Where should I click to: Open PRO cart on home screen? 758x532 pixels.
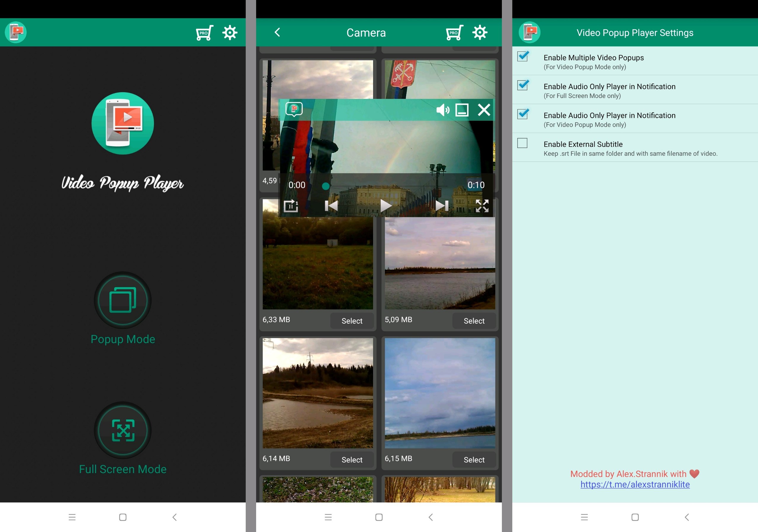point(204,33)
